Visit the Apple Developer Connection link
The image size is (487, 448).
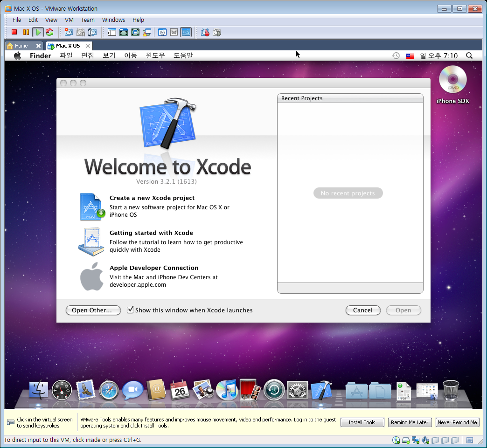point(154,268)
